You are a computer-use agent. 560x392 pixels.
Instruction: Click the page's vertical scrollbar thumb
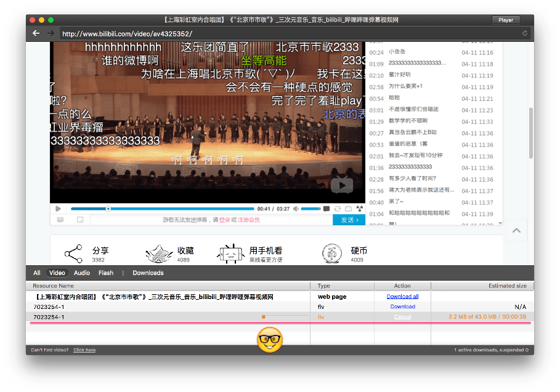(x=530, y=133)
